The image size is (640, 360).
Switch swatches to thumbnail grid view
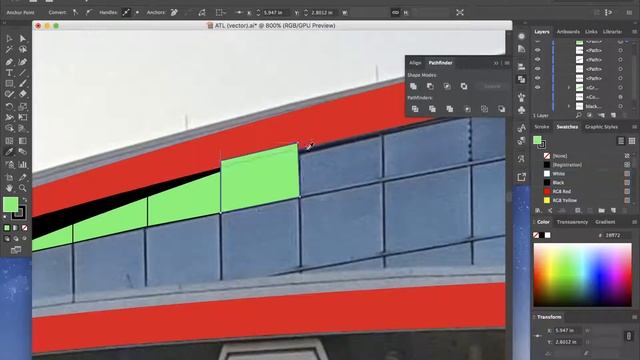coord(632,141)
